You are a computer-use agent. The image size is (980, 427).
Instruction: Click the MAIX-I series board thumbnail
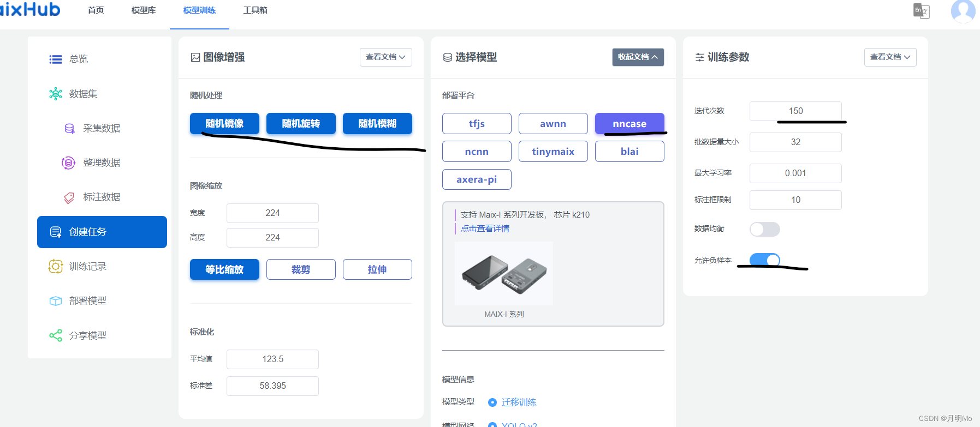[504, 273]
